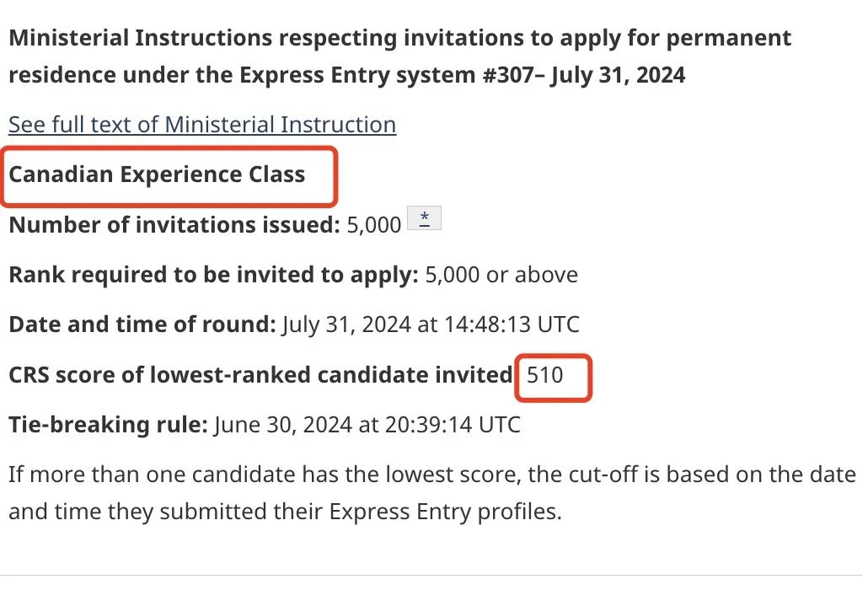The width and height of the screenshot is (868, 590).
Task: Select the Canadian Experience Class heading
Action: 157,174
